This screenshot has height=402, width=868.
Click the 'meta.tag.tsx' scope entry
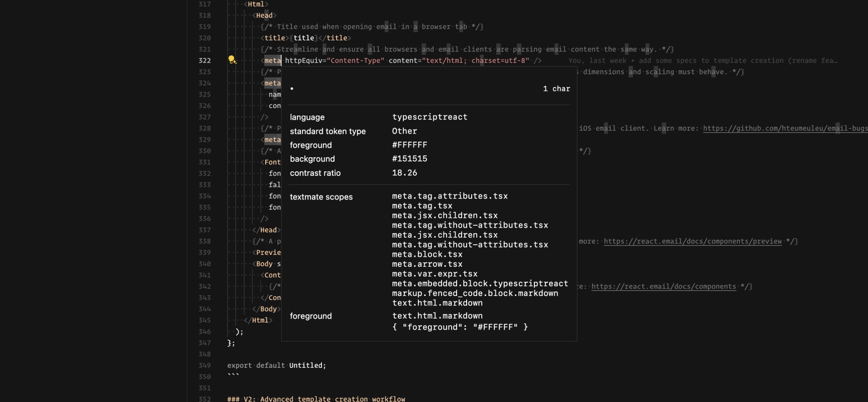pos(422,206)
